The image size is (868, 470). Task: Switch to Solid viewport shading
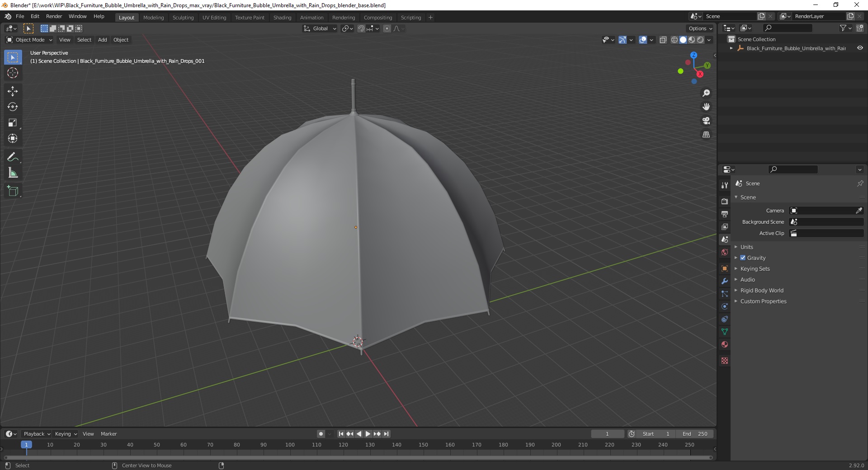(683, 40)
